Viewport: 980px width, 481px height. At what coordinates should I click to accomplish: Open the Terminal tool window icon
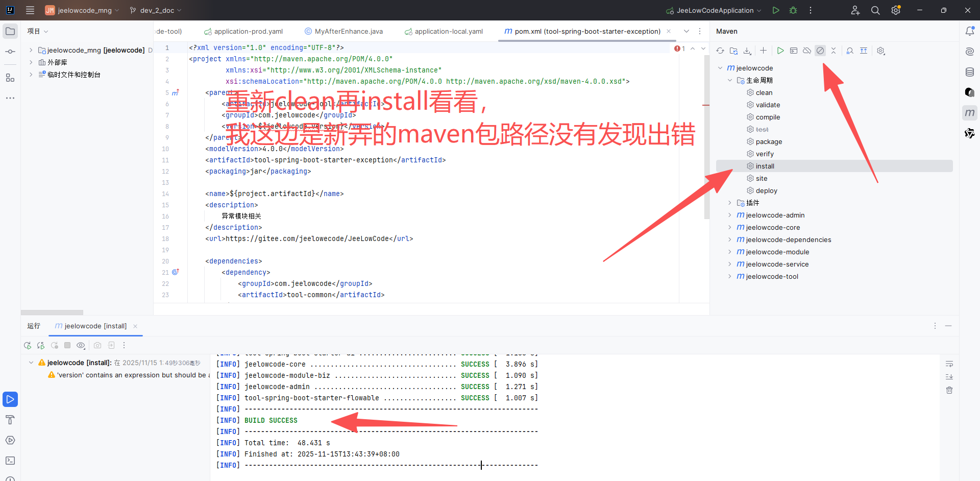10,461
